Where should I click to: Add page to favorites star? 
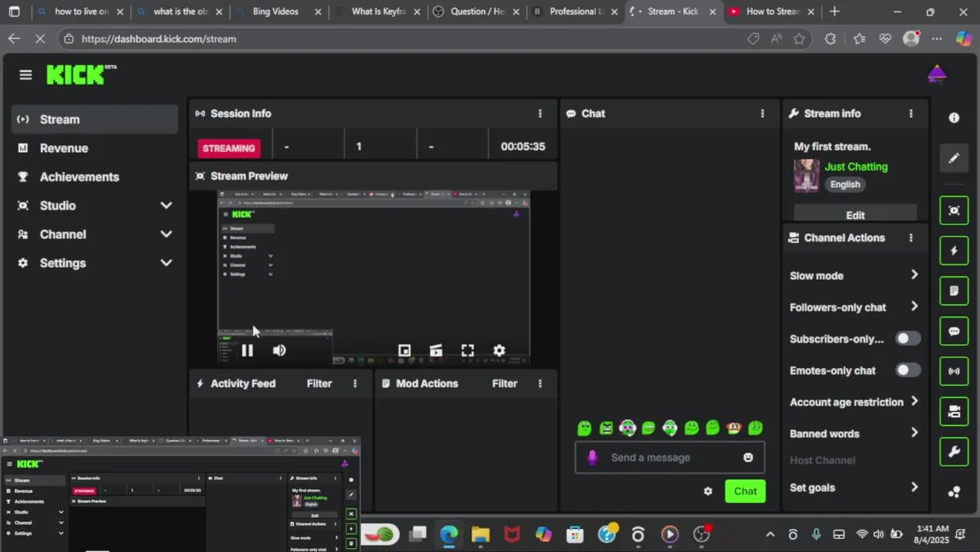800,39
